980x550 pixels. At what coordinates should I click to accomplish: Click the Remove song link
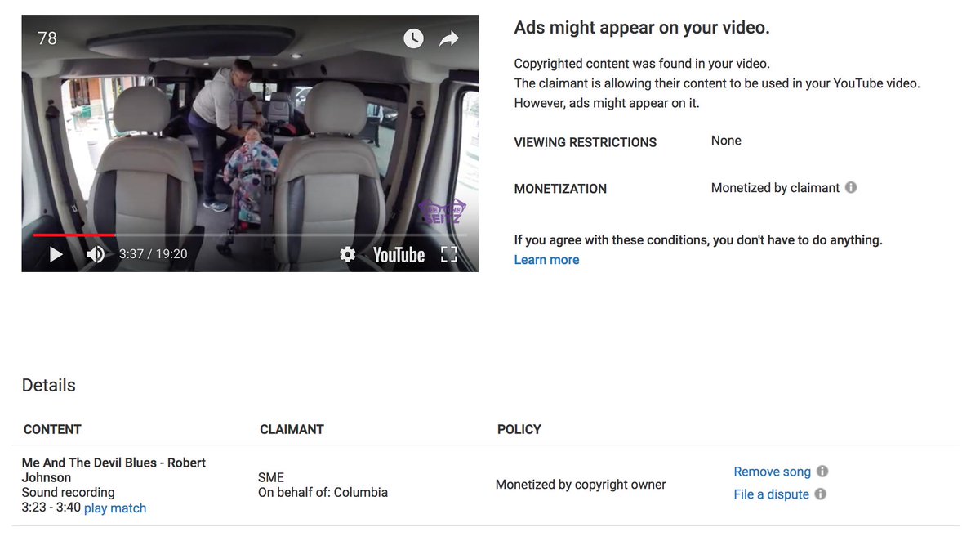tap(772, 472)
